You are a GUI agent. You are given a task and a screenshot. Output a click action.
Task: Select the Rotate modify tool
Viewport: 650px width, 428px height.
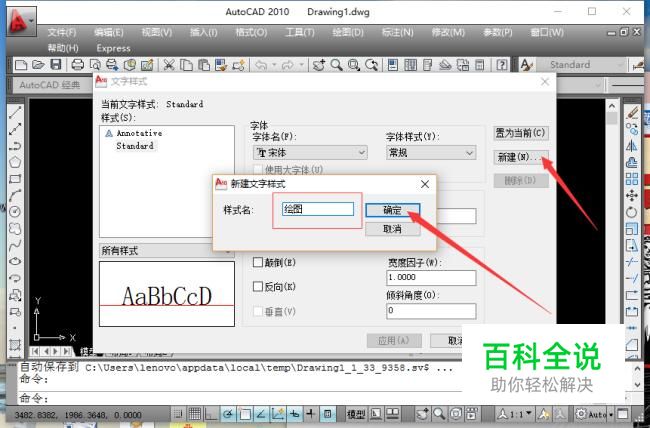tap(632, 212)
